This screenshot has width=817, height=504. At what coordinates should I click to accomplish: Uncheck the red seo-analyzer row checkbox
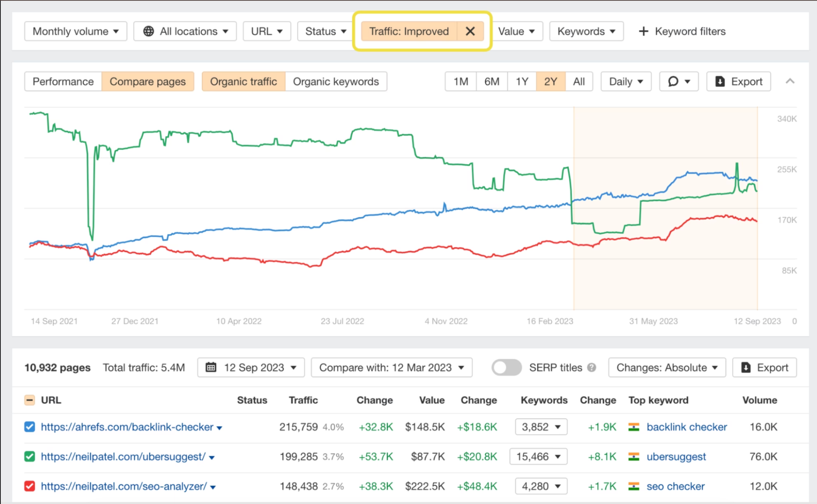[30, 486]
